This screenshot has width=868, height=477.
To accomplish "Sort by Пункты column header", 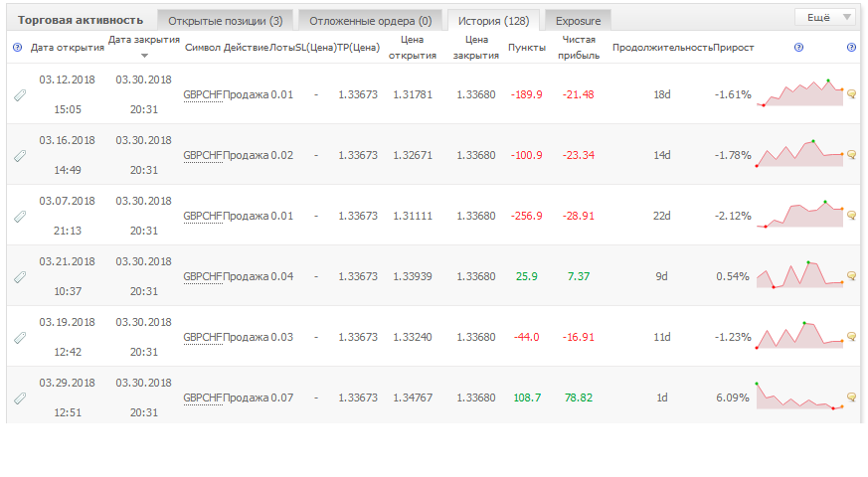I will pyautogui.click(x=526, y=48).
